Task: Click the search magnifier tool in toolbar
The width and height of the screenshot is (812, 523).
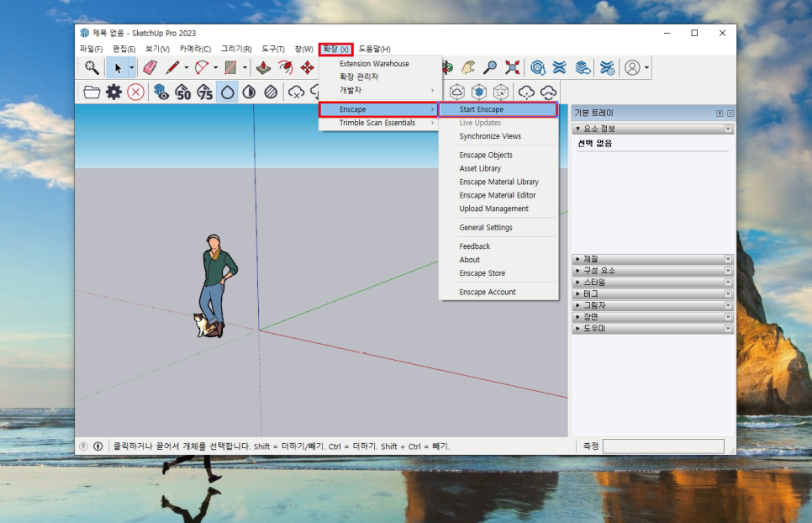Action: click(92, 68)
